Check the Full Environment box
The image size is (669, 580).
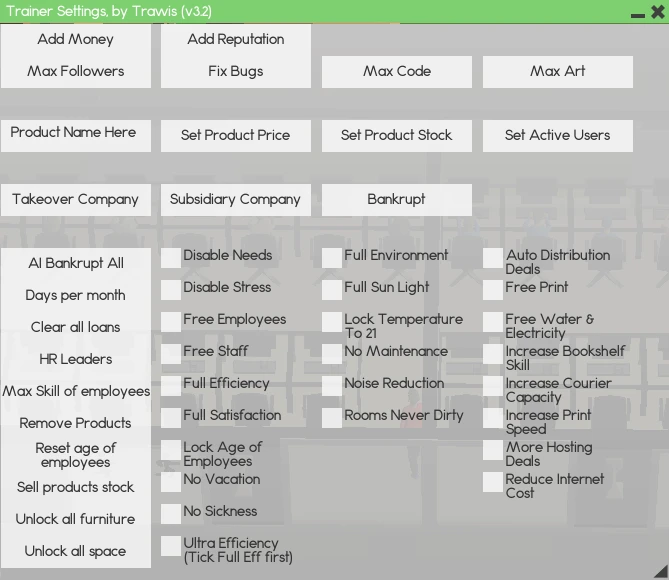tap(332, 258)
